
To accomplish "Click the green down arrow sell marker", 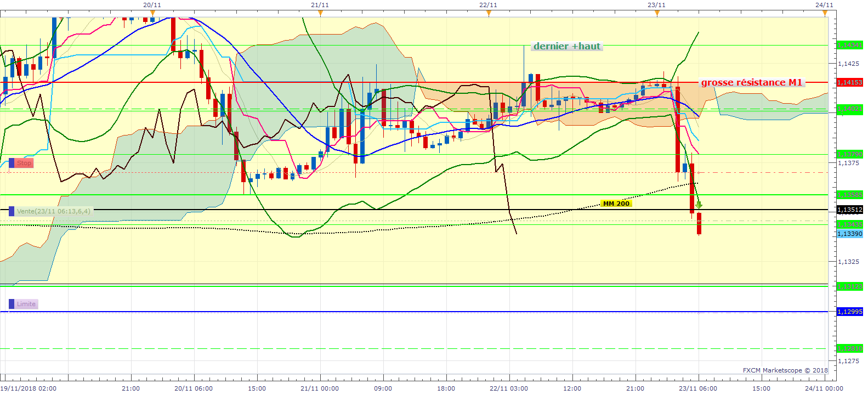I will click(x=699, y=205).
